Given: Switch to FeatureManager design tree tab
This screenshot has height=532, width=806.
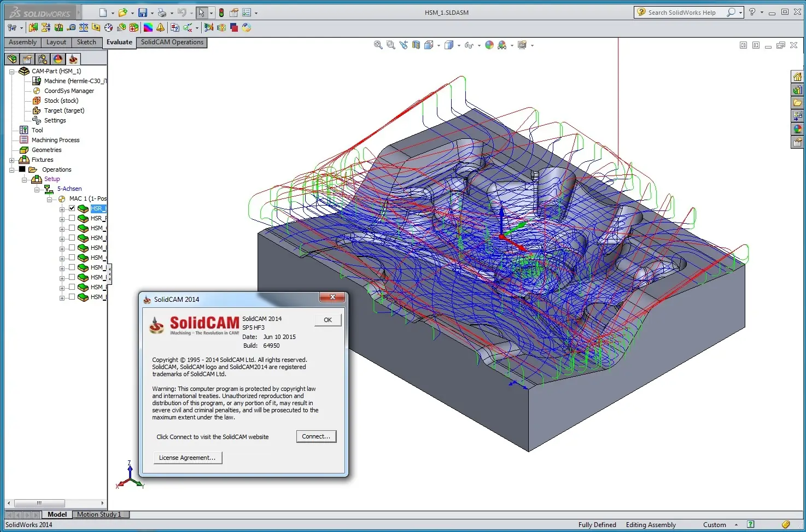Looking at the screenshot, I should coord(12,59).
